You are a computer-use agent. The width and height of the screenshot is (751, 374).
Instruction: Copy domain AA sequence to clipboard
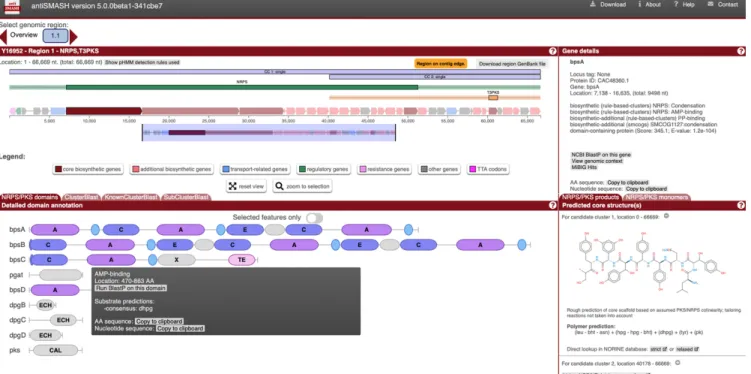[x=159, y=321]
